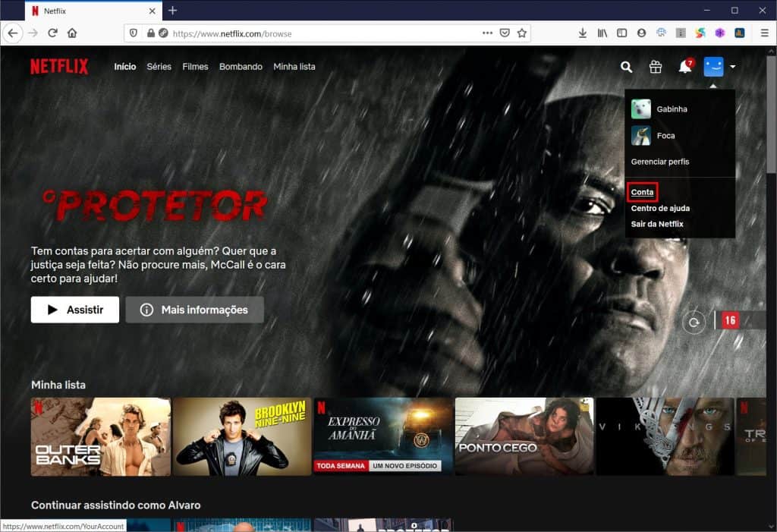The height and width of the screenshot is (532, 777).
Task: Open the Outer Banks thumbnail
Action: (x=101, y=436)
